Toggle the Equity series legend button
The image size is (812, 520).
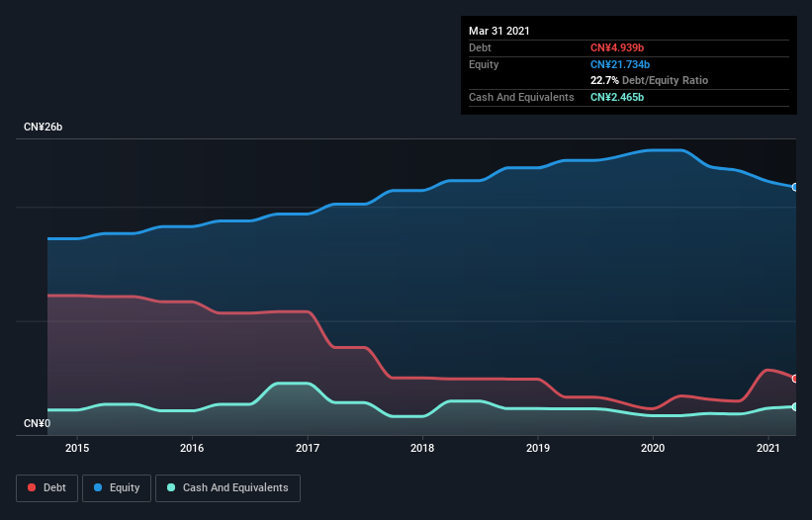[117, 488]
